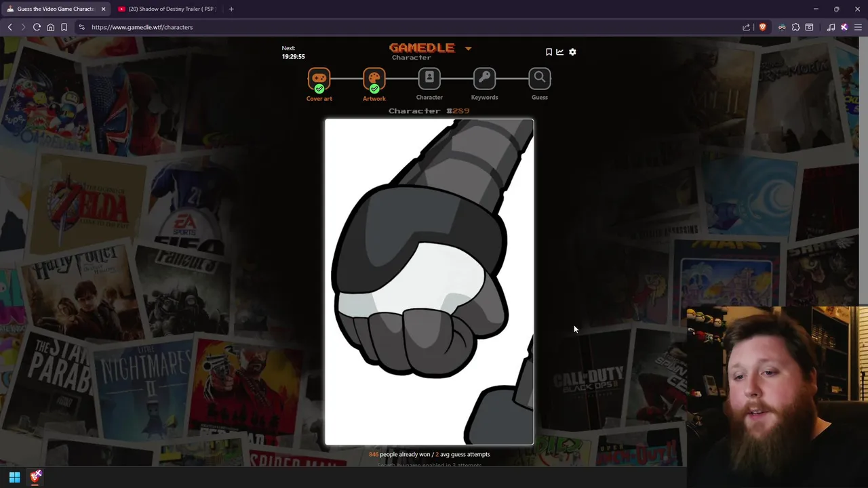Image resolution: width=868 pixels, height=488 pixels.
Task: View site information icon in address bar
Action: pos(81,27)
